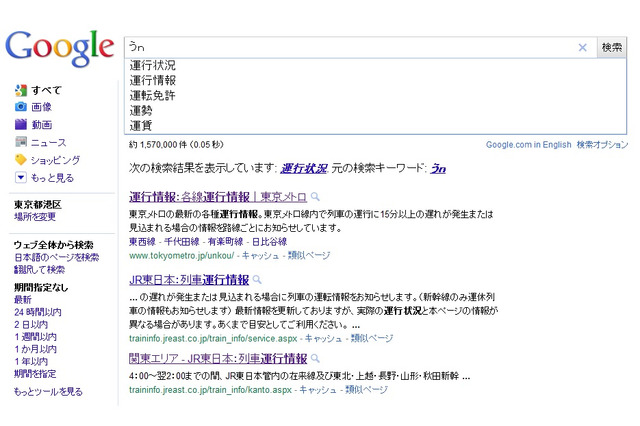Viewport: 640px width, 426px height.
Task: Click 期間を指定 link
Action: tap(35, 373)
